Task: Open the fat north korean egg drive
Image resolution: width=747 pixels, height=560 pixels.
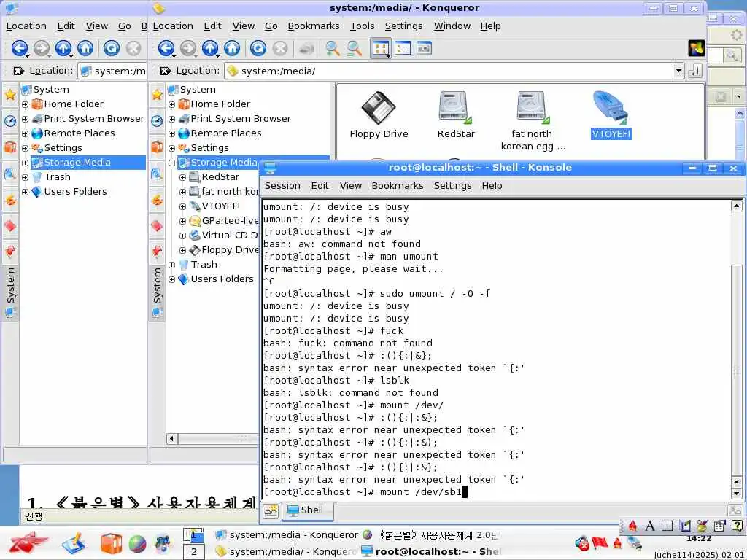Action: pos(533,120)
